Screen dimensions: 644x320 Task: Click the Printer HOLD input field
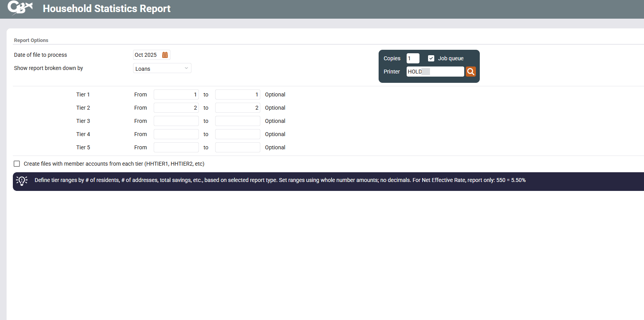pyautogui.click(x=435, y=72)
